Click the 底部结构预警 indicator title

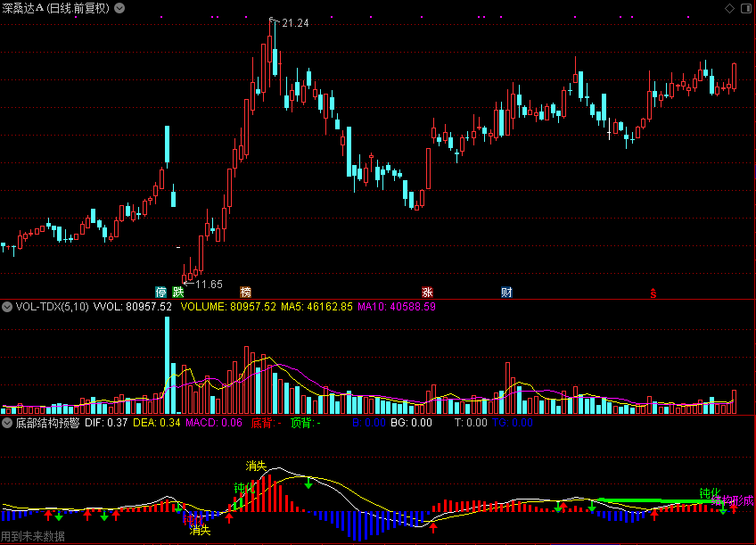47,422
